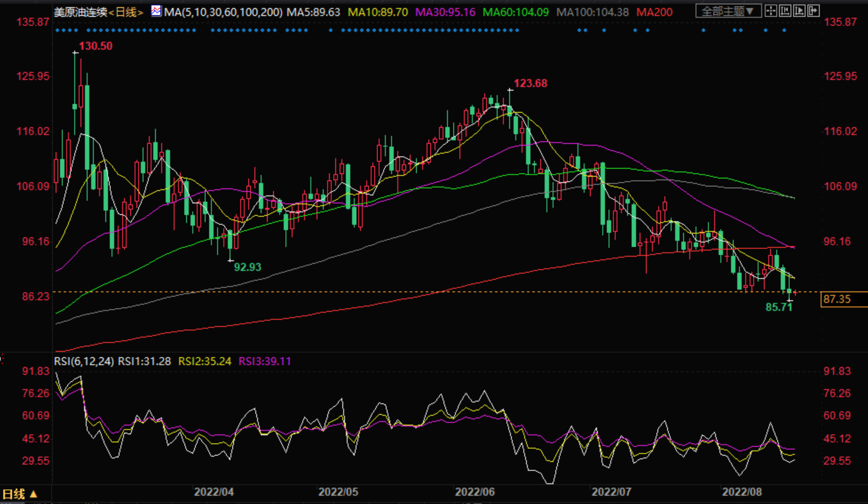
Task: Click the first blue news dot marker
Action: (56, 30)
